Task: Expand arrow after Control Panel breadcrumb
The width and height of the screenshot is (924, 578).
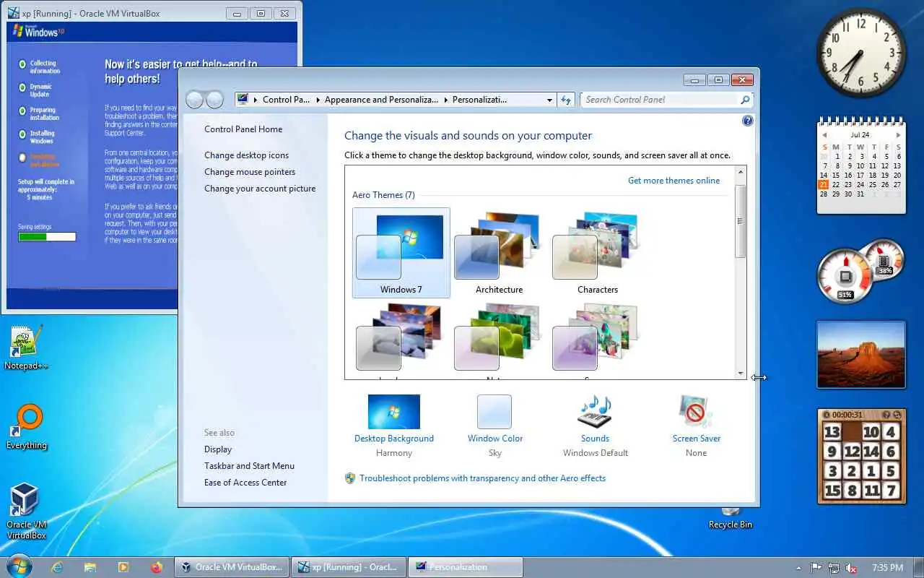Action: [x=318, y=100]
